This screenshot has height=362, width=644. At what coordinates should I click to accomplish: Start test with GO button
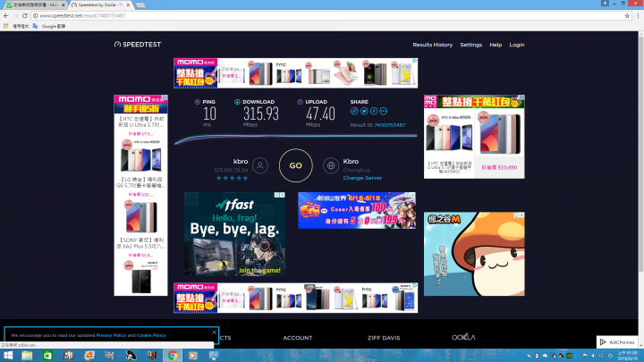coord(296,165)
